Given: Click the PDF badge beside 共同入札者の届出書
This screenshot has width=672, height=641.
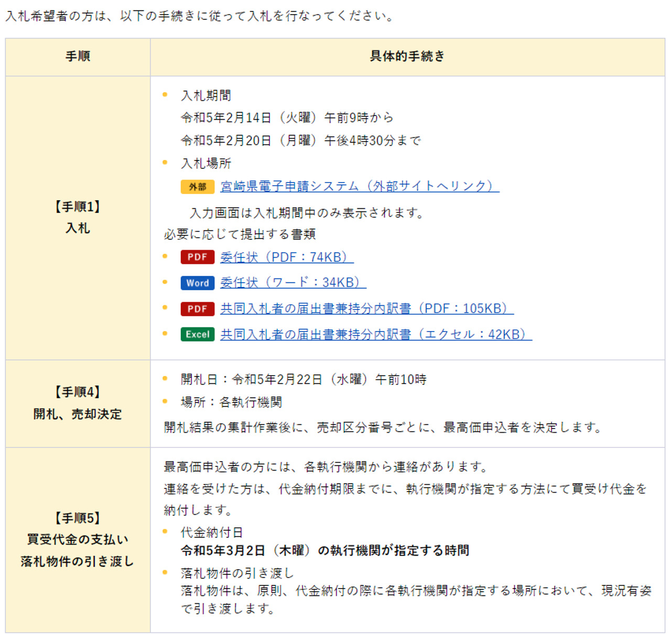Looking at the screenshot, I should [x=197, y=309].
